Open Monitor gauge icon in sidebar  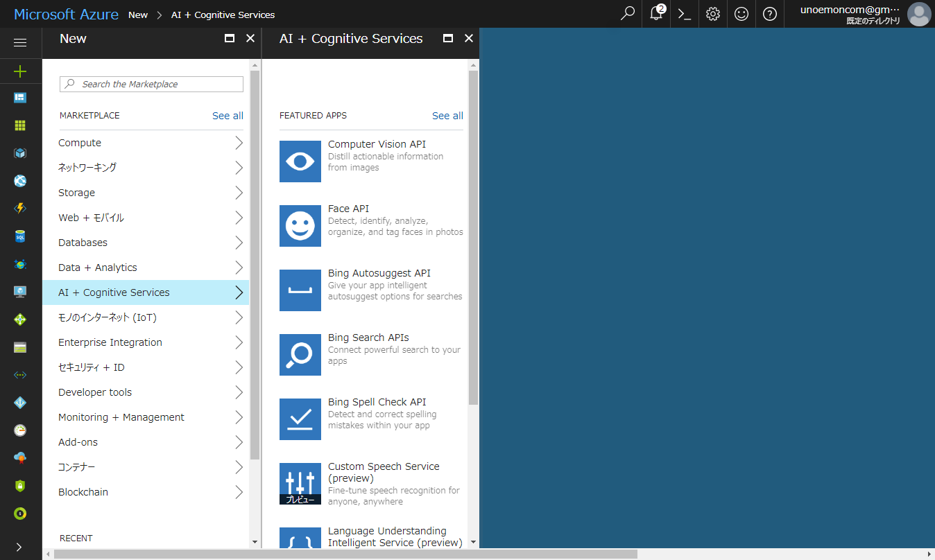(20, 430)
